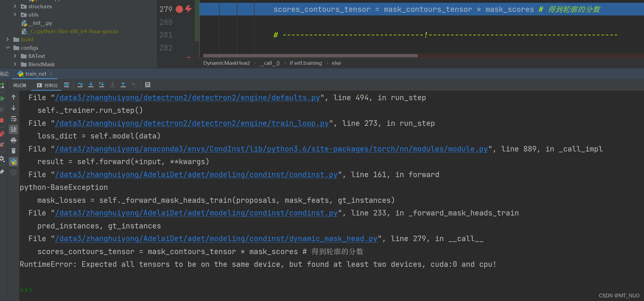Screen dimensions: 644x301
Task: Open dynamic_mask_head.py link
Action: pos(216,239)
